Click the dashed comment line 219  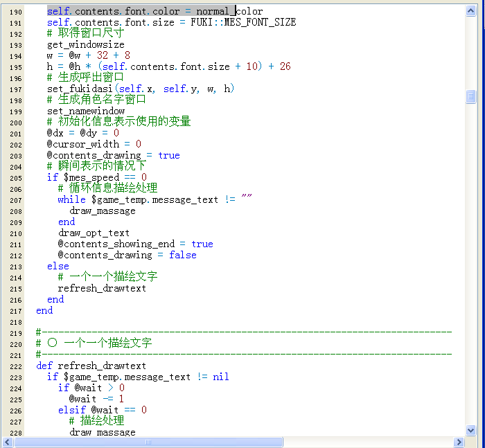pyautogui.click(x=244, y=332)
